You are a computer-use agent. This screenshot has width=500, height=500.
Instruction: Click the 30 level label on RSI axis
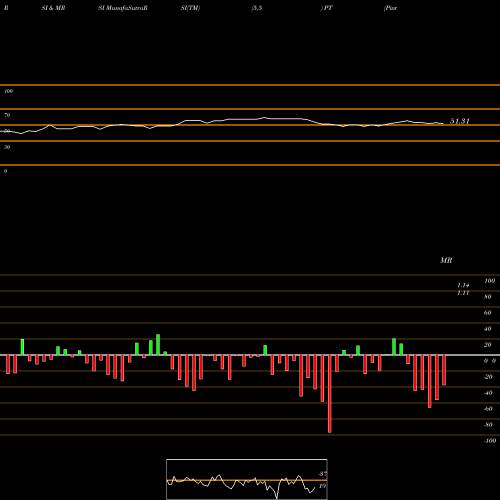click(x=7, y=147)
